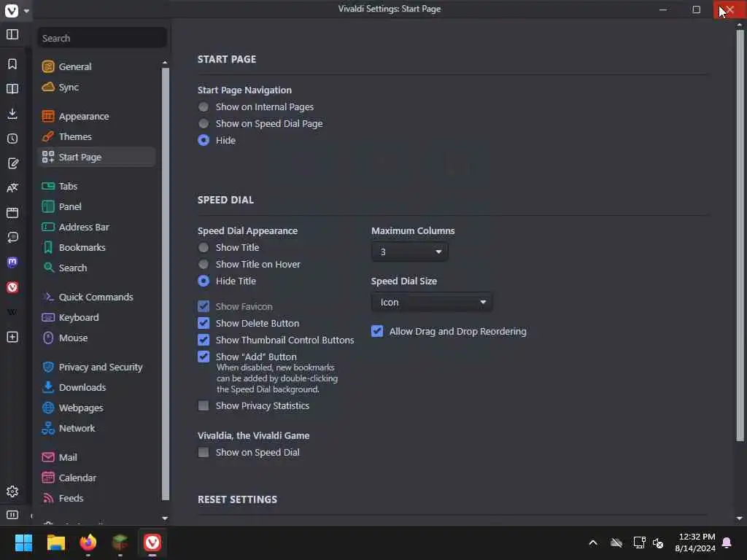This screenshot has height=560, width=747.
Task: Open notifications bell in taskbar
Action: point(727,542)
